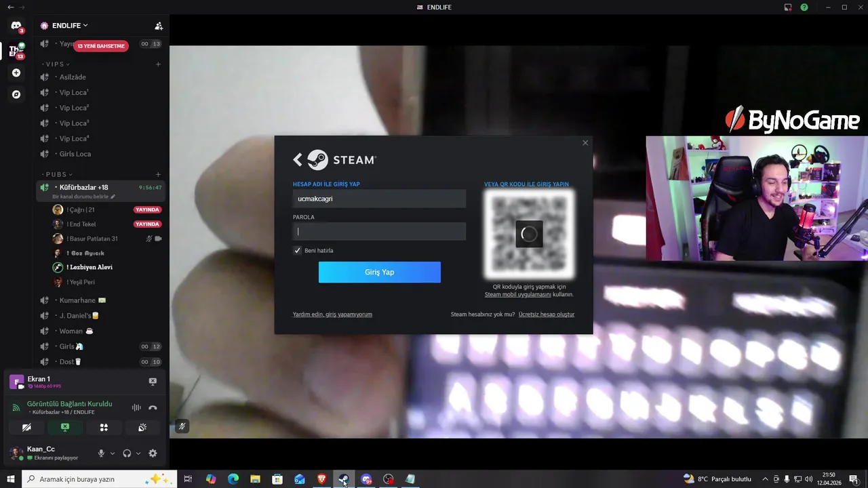This screenshot has width=868, height=488.
Task: Select the ENDLIFE server icon in sidebar
Action: tap(16, 51)
